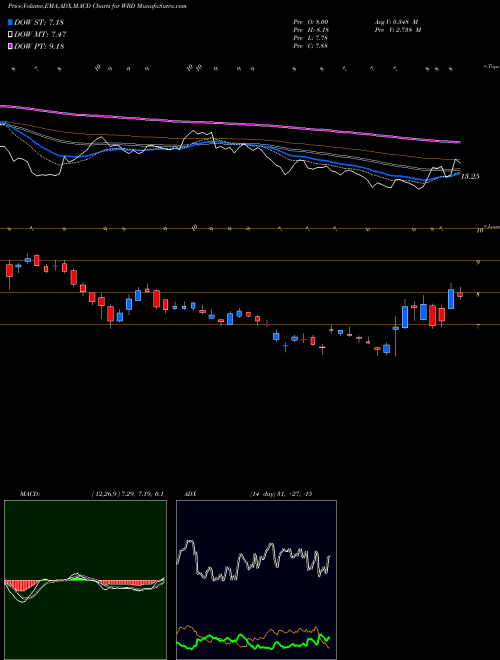Select the 'DOW MT: 7.47' legend text
This screenshot has width=500, height=660.
40,35
